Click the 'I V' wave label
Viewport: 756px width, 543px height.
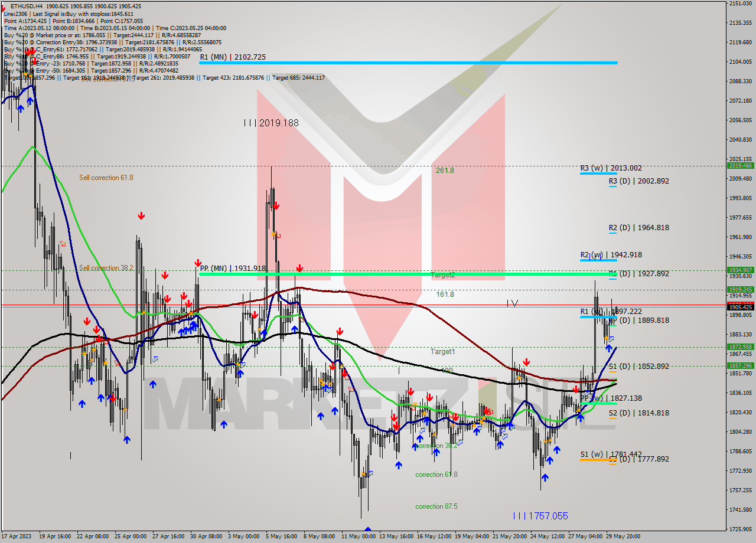[x=512, y=303]
